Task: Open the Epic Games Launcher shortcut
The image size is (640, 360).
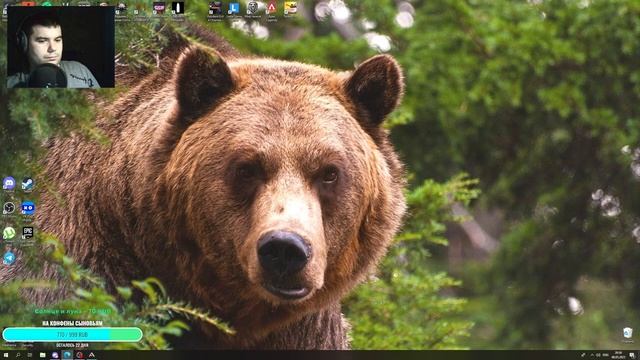Action: tap(28, 233)
